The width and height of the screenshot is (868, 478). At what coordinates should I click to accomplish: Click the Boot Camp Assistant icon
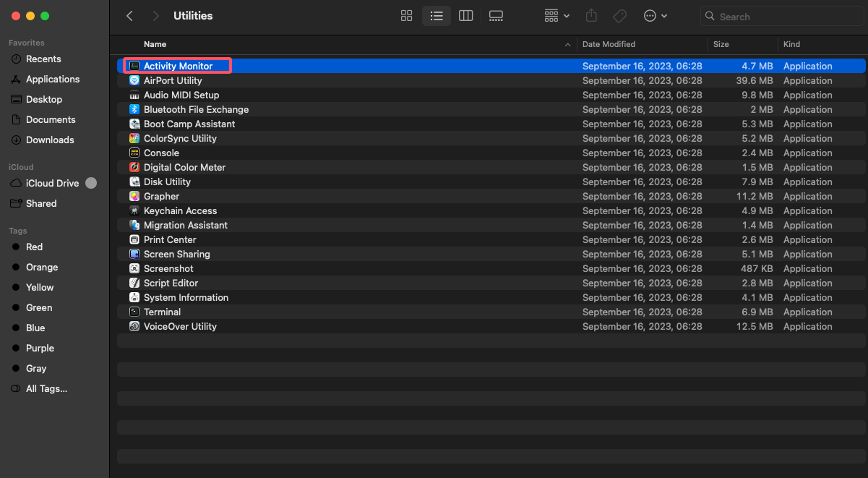point(134,124)
